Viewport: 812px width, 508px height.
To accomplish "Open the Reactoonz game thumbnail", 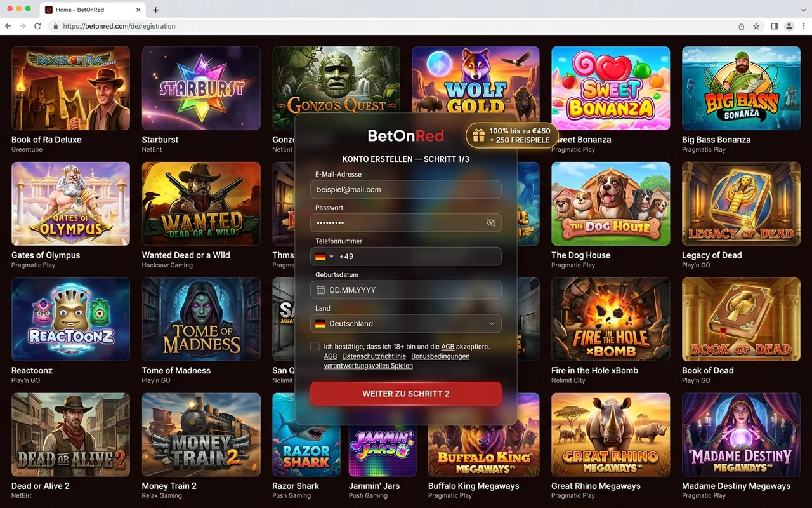I will 70,319.
